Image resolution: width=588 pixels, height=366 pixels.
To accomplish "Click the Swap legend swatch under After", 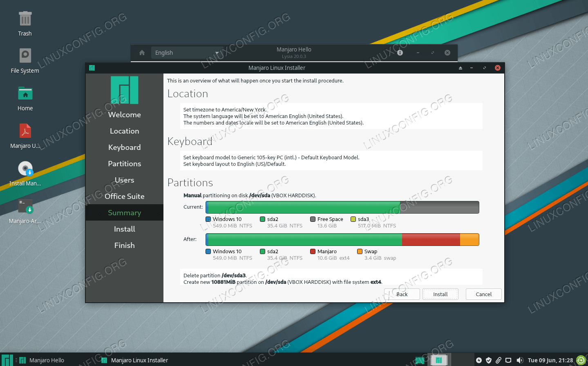I will pos(360,252).
